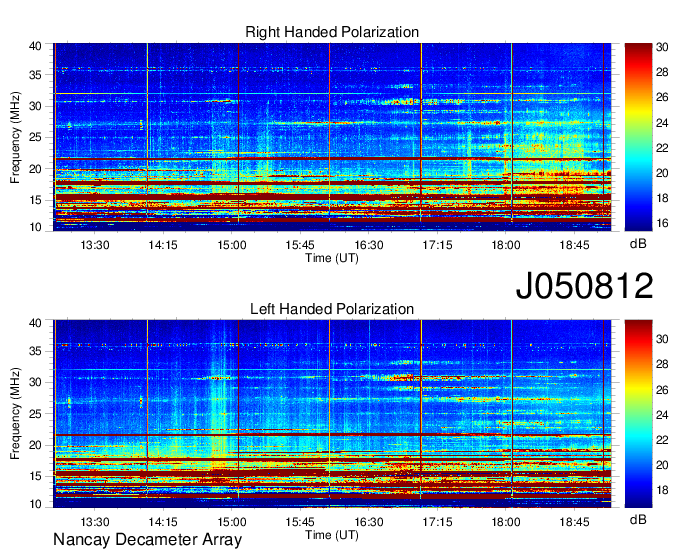Click the 16 dB value on Right Handed colorbar
The width and height of the screenshot is (680, 552).
[x=662, y=223]
